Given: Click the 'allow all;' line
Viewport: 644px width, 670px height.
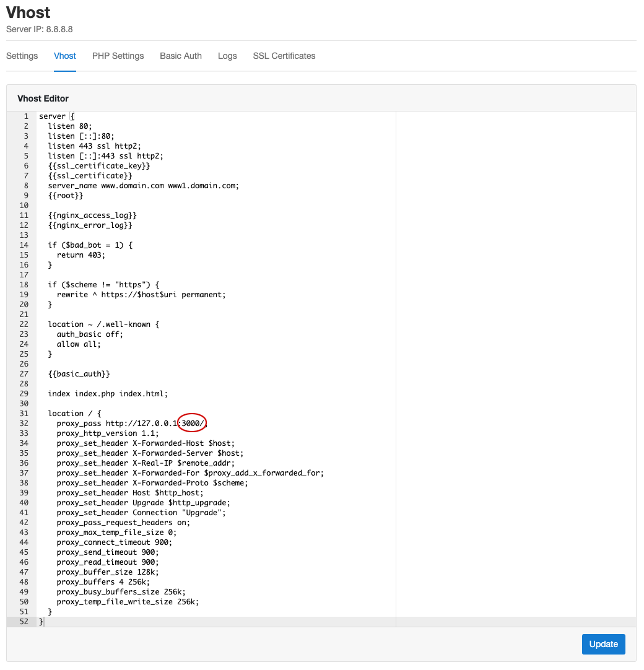Looking at the screenshot, I should point(79,344).
